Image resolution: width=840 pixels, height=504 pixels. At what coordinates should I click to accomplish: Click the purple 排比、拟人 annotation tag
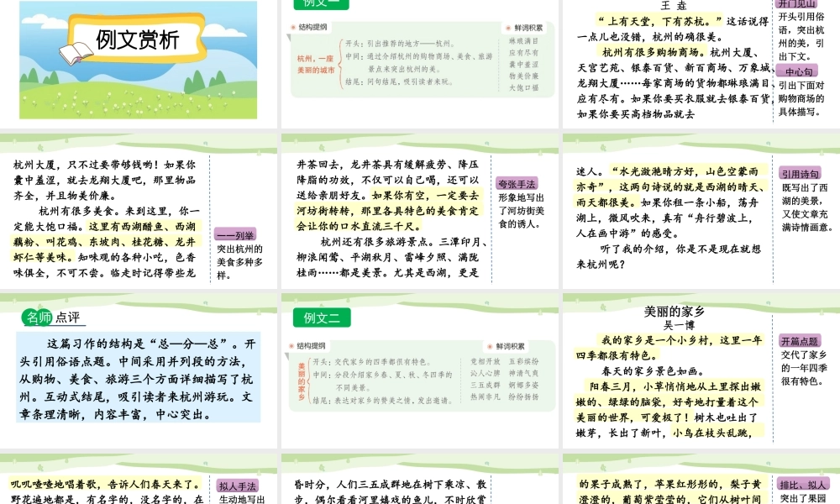(x=803, y=485)
